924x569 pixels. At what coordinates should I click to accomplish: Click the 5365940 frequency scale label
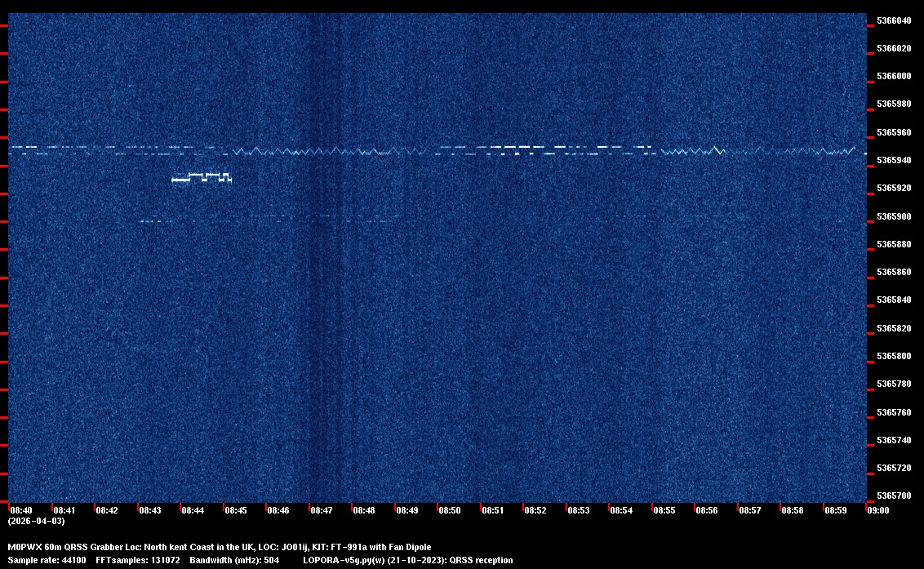click(894, 160)
